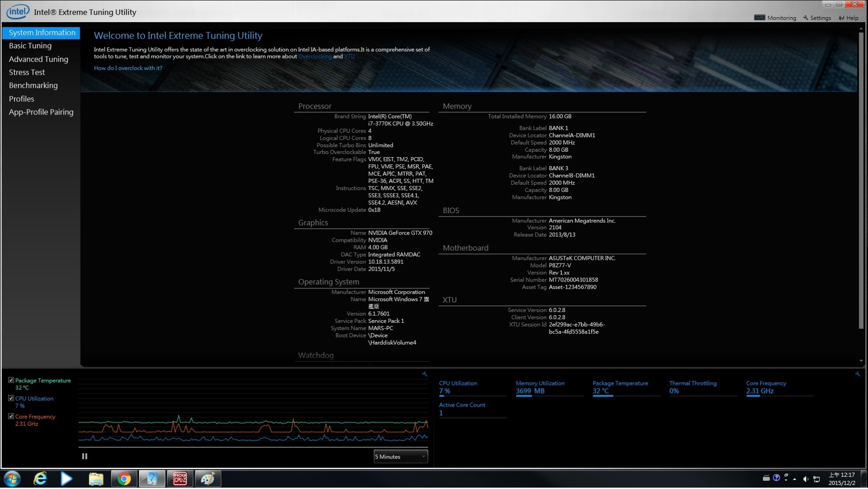Click the 'MT7026004301858' serial number

pos(573,280)
